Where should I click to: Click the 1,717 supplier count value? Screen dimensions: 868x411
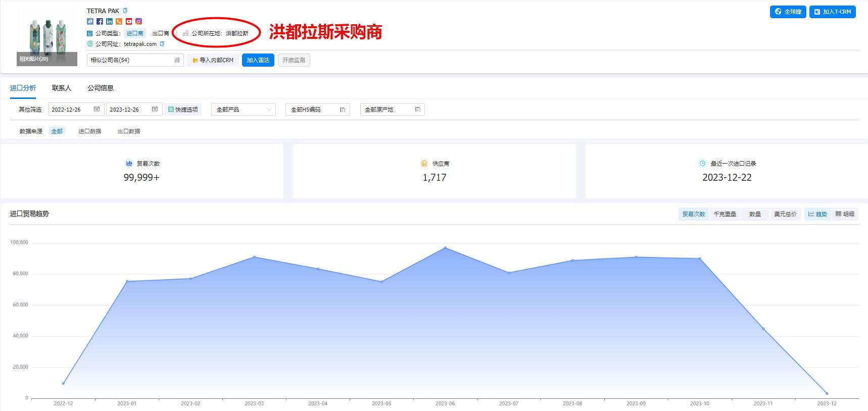[x=435, y=178]
